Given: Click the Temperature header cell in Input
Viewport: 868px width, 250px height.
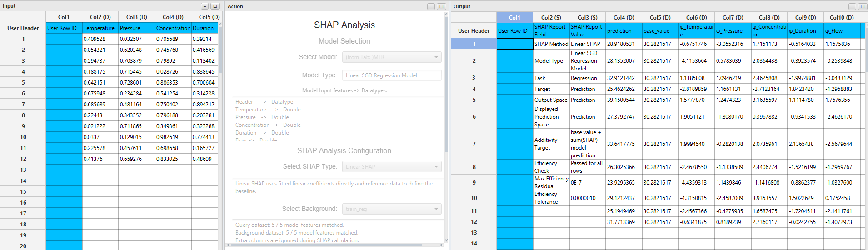Looking at the screenshot, I should (100, 28).
